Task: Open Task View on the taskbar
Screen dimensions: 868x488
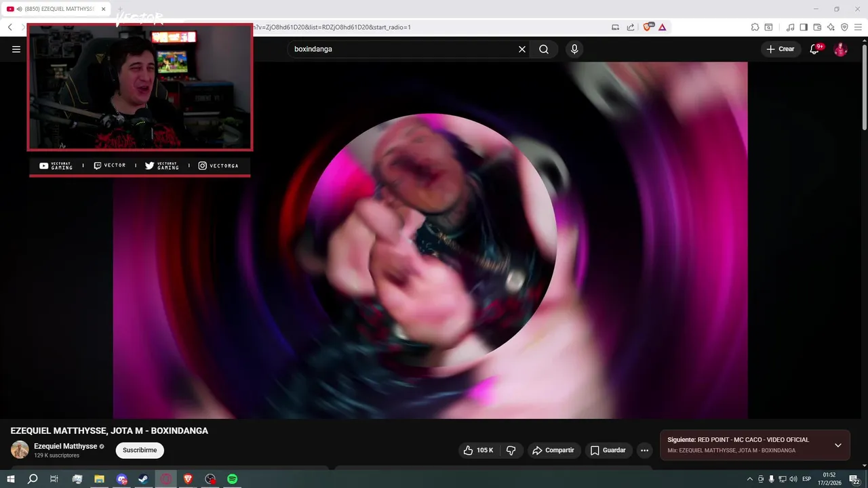Action: pyautogui.click(x=54, y=479)
